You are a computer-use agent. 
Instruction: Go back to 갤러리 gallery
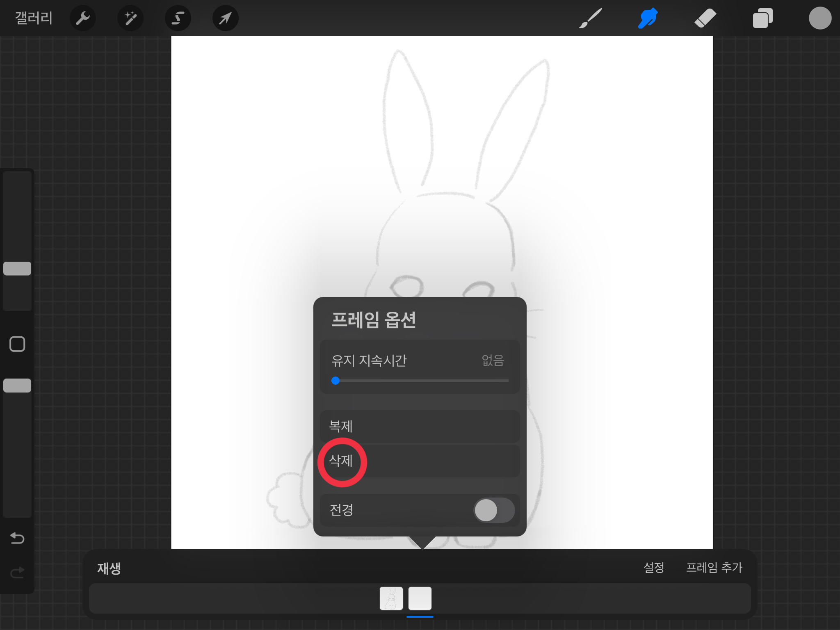34,18
